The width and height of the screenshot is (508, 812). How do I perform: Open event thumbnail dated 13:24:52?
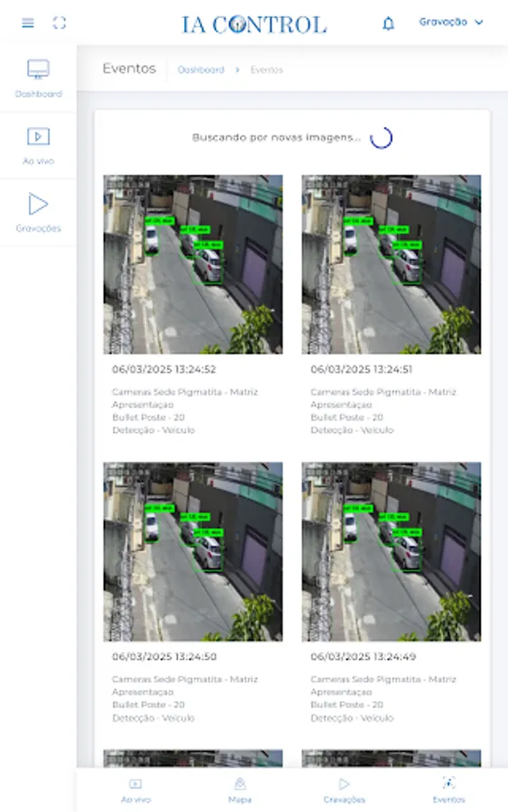193,264
